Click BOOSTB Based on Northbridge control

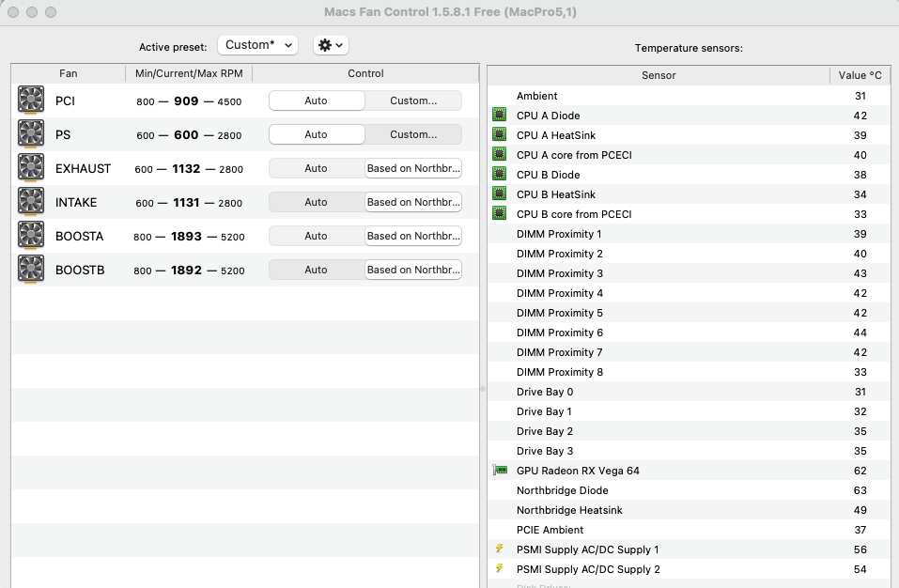tap(413, 270)
